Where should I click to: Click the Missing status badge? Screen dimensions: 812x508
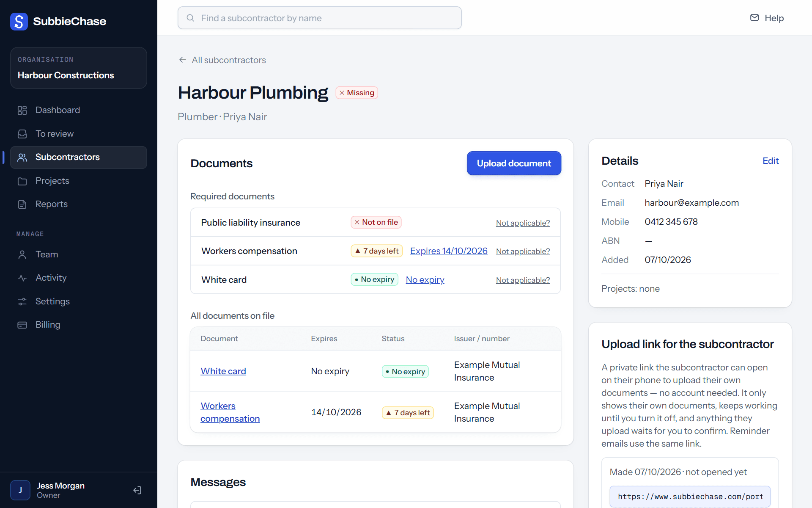(357, 93)
